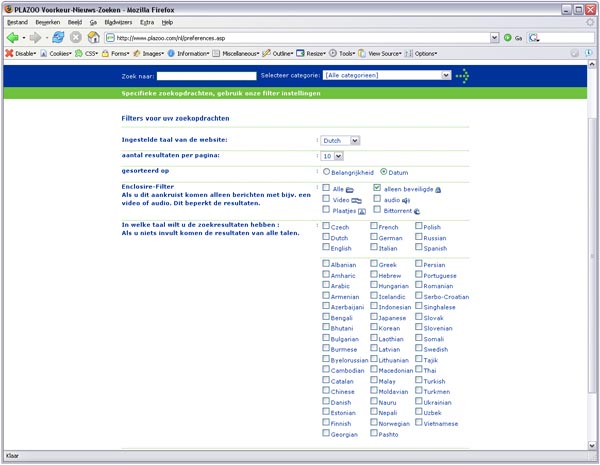Click the Stop loading icon
This screenshot has width=600, height=465.
point(75,38)
